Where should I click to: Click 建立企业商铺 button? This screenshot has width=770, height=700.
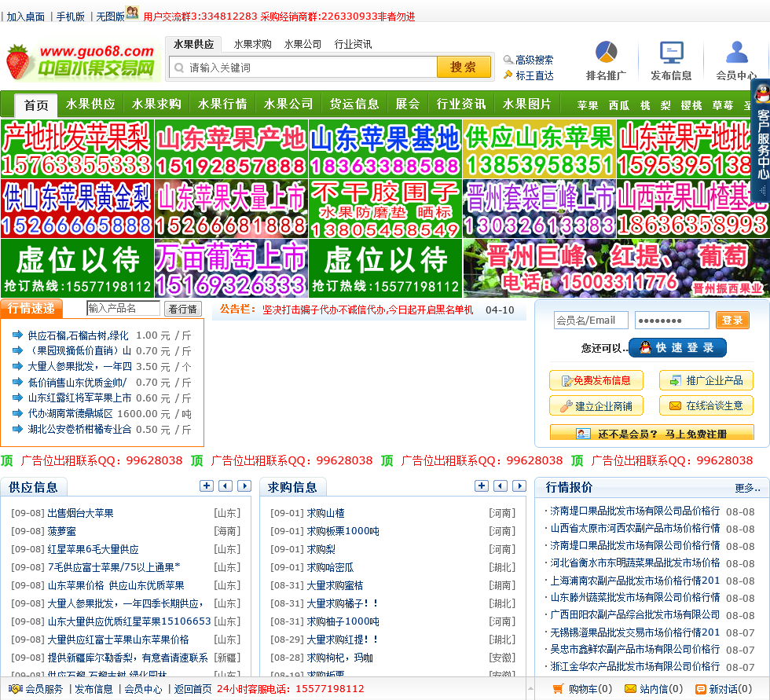pyautogui.click(x=596, y=406)
